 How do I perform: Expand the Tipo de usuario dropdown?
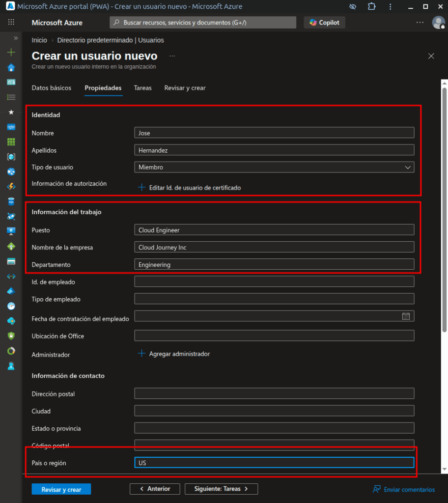[274, 168]
